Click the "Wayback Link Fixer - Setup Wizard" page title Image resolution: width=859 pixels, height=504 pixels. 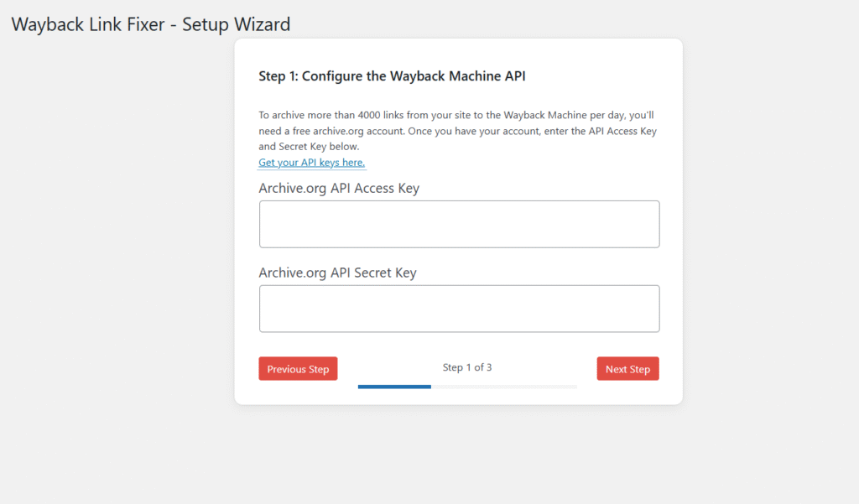point(151,24)
